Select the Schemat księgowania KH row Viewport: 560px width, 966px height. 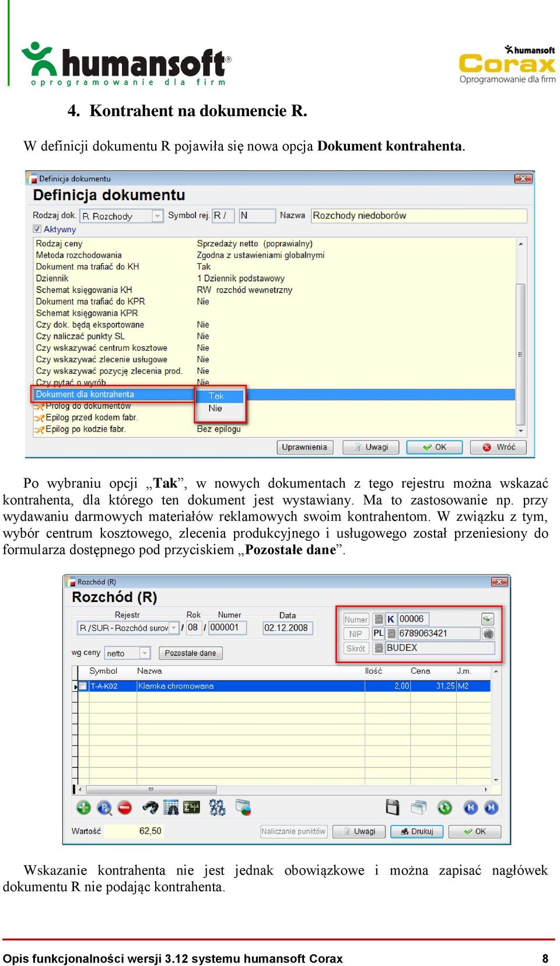click(x=274, y=290)
